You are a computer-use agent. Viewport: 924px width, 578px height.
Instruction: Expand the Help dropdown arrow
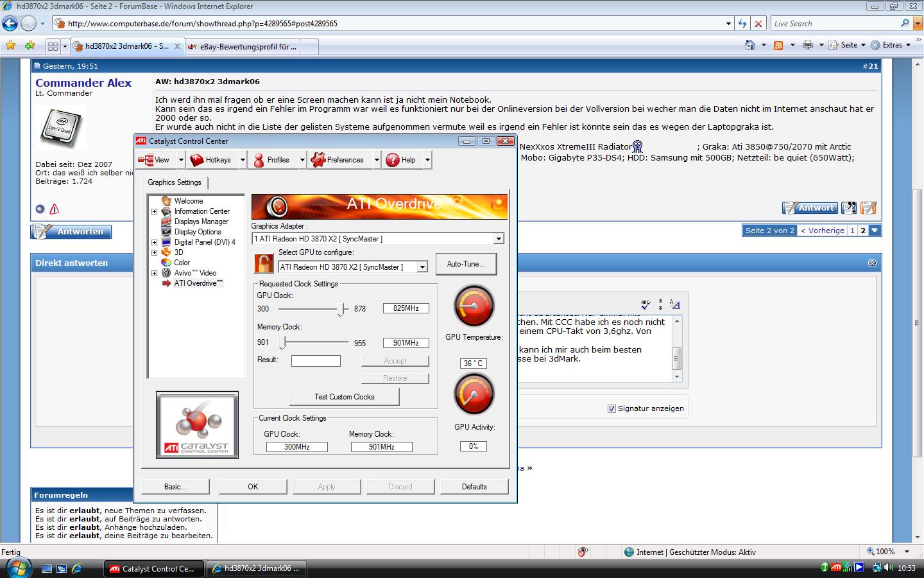[427, 160]
